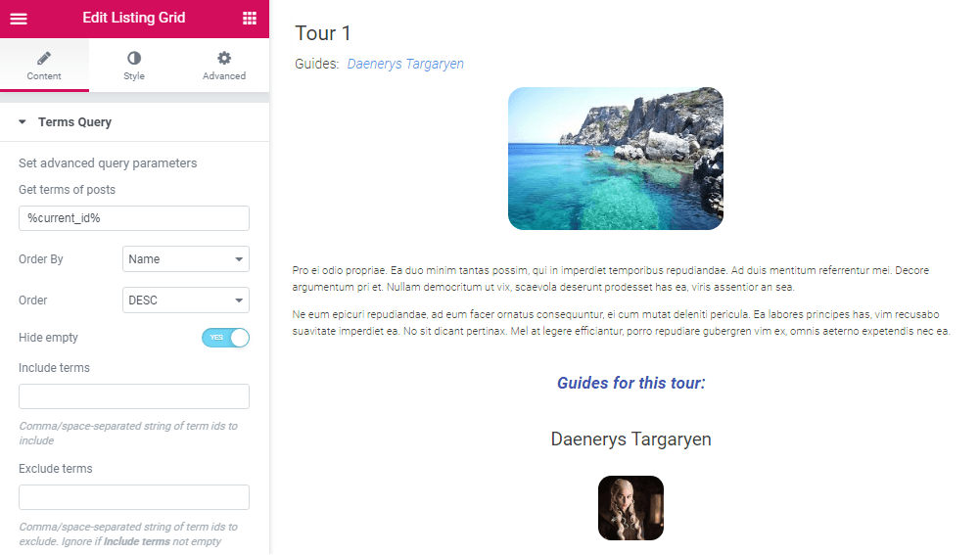Image resolution: width=980 pixels, height=555 pixels.
Task: Click the Exclude terms input field
Action: tap(134, 497)
